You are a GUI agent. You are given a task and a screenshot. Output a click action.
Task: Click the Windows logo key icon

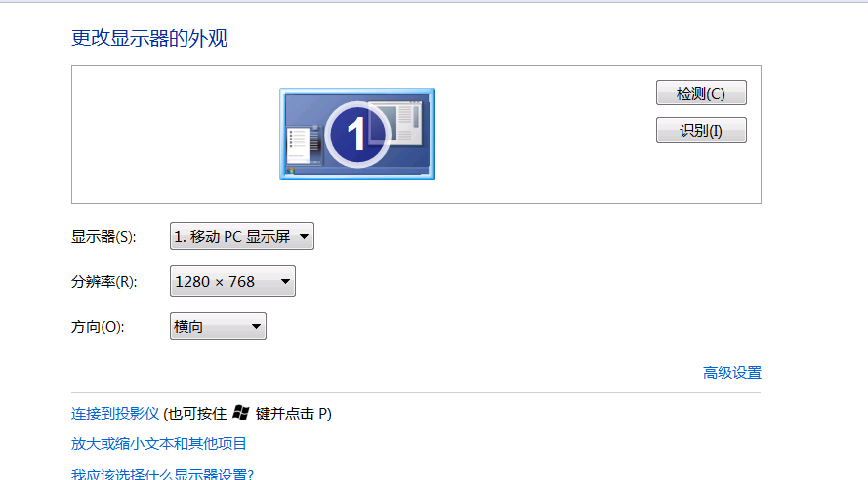coord(241,413)
